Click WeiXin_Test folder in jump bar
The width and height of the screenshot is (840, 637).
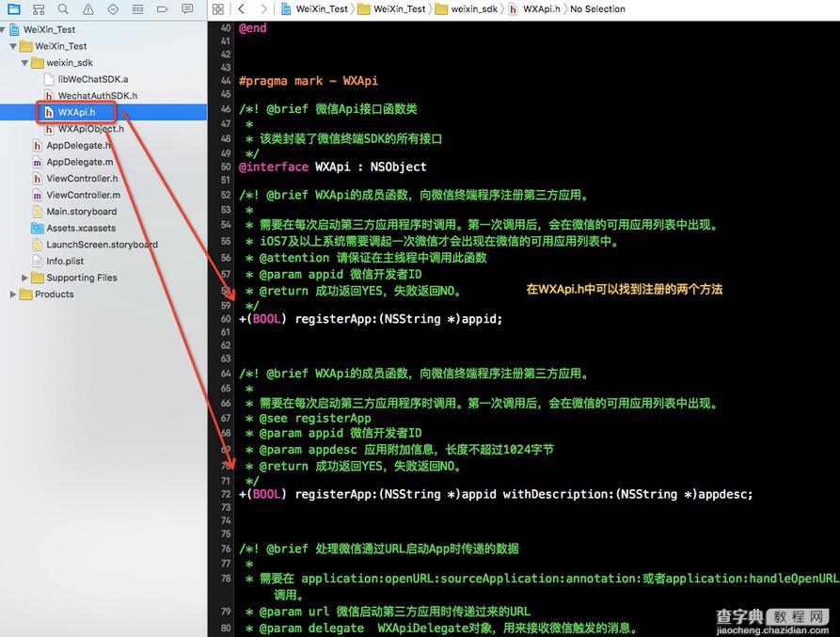[x=392, y=9]
